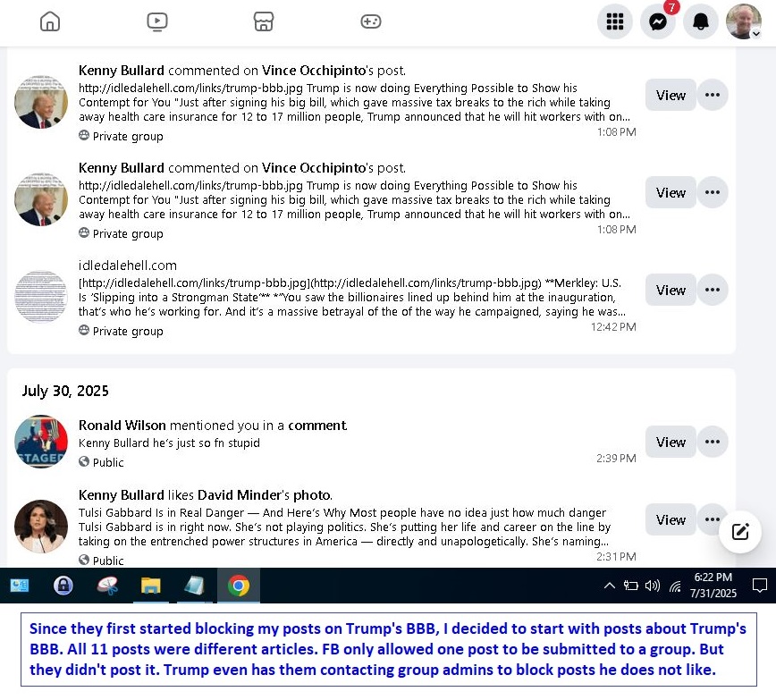Click the new message compose icon
The width and height of the screenshot is (776, 700).
coord(740,532)
